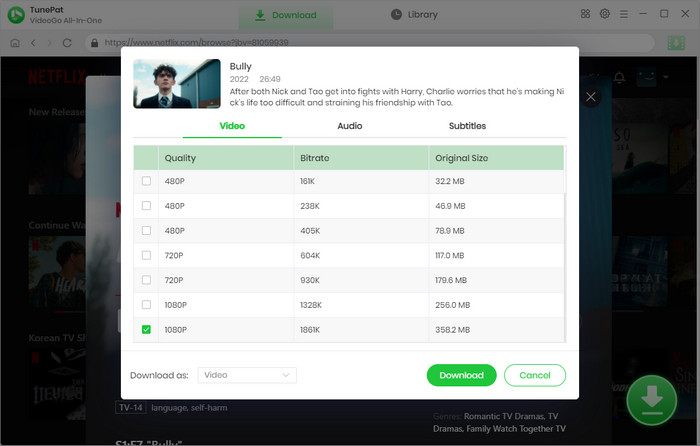Click the lock icon in address bar
The height and width of the screenshot is (446, 700).
point(94,43)
